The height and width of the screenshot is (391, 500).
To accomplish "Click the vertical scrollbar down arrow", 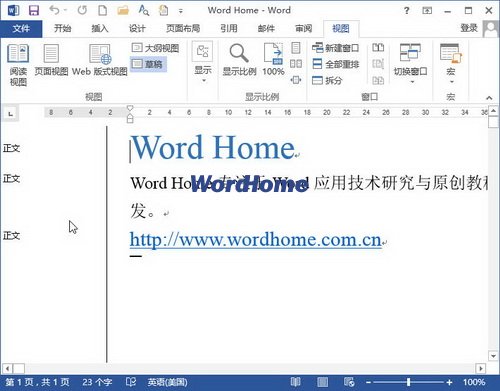I will click(x=494, y=356).
